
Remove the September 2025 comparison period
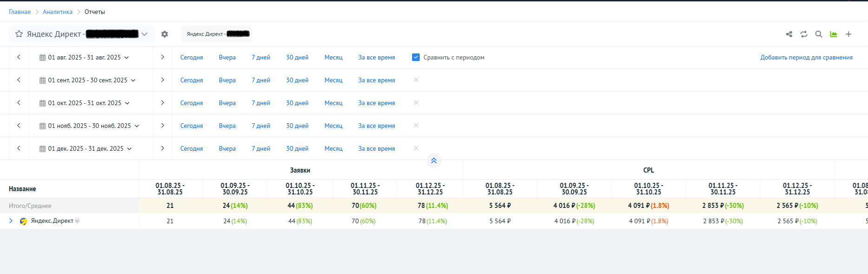416,80
